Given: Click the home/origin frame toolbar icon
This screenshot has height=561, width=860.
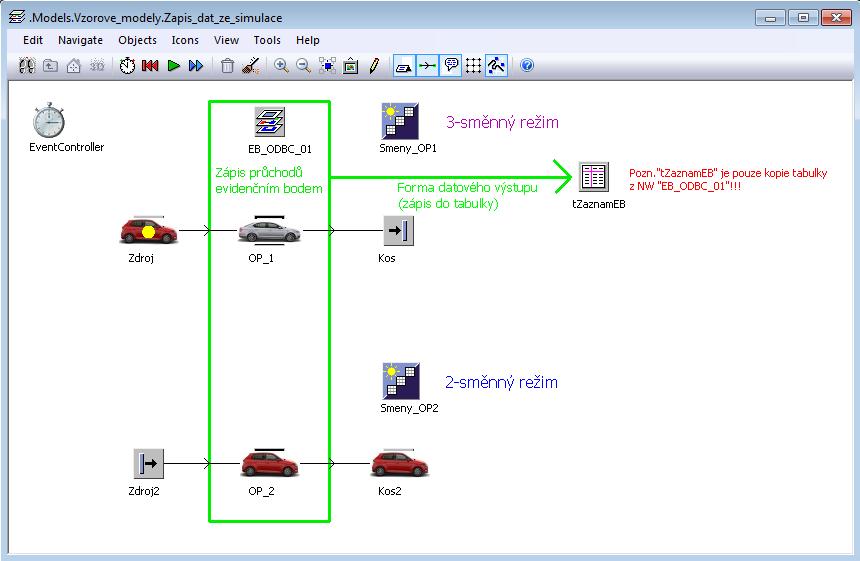Looking at the screenshot, I should tap(73, 66).
